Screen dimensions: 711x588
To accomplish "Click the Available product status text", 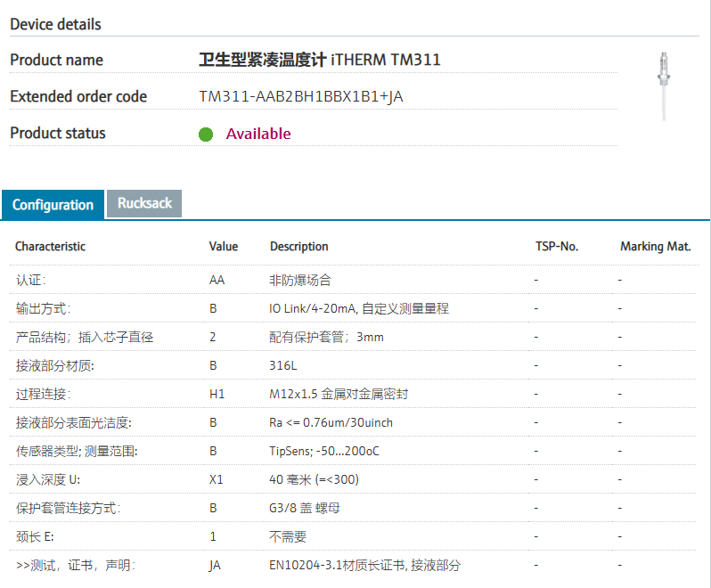I will (x=258, y=134).
